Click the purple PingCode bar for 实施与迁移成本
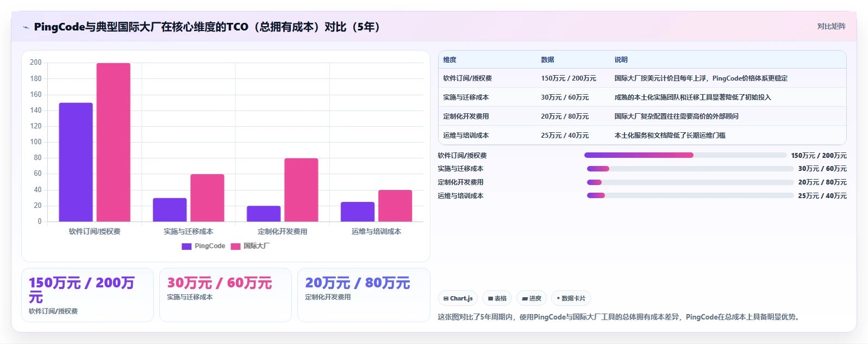This screenshot has height=344, width=868. 170,210
